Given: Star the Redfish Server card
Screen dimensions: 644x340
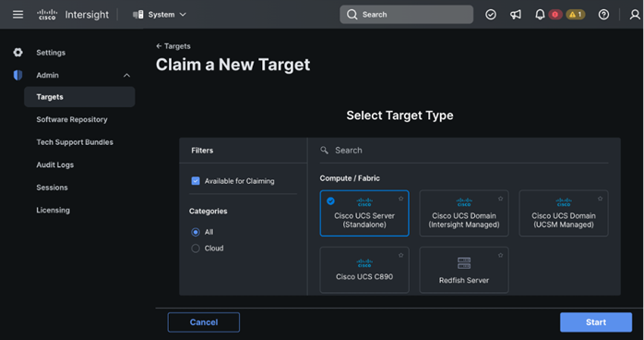Looking at the screenshot, I should [500, 255].
